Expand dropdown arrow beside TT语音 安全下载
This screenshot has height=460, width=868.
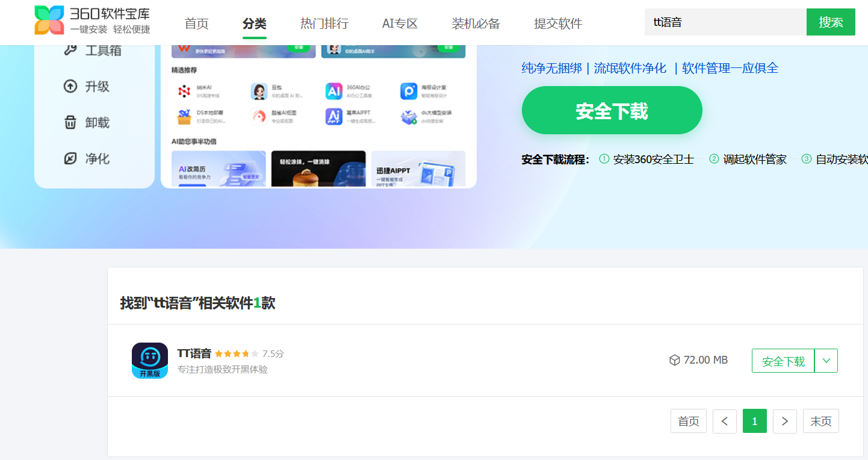826,361
